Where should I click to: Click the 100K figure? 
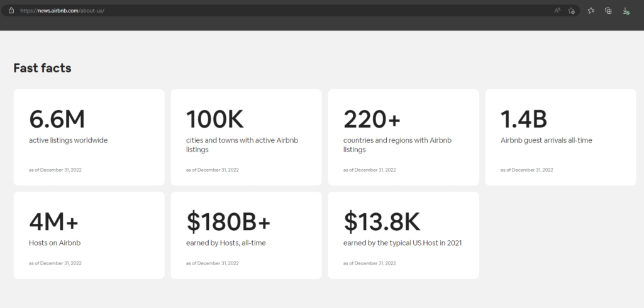pos(215,119)
